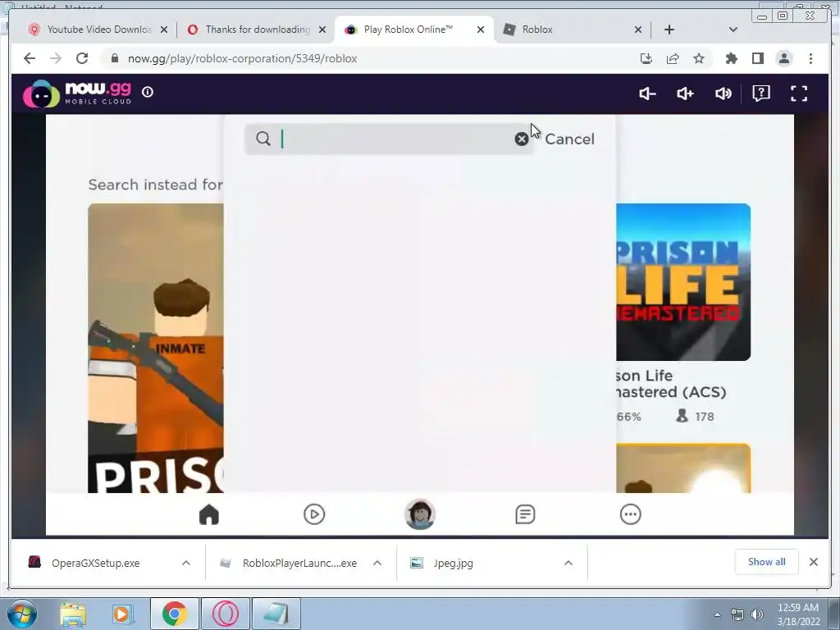This screenshot has width=840, height=630.
Task: Bookmark this page with the star icon
Action: [699, 58]
